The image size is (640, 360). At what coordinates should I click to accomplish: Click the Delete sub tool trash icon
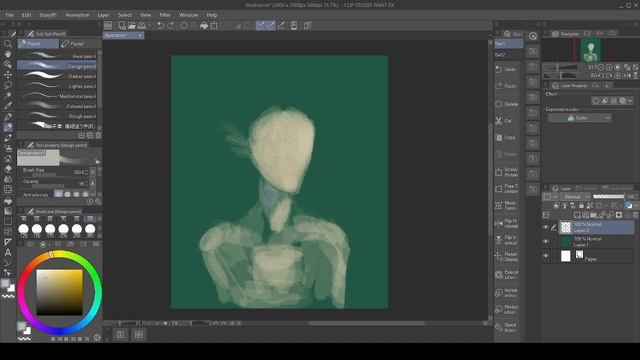[x=98, y=135]
